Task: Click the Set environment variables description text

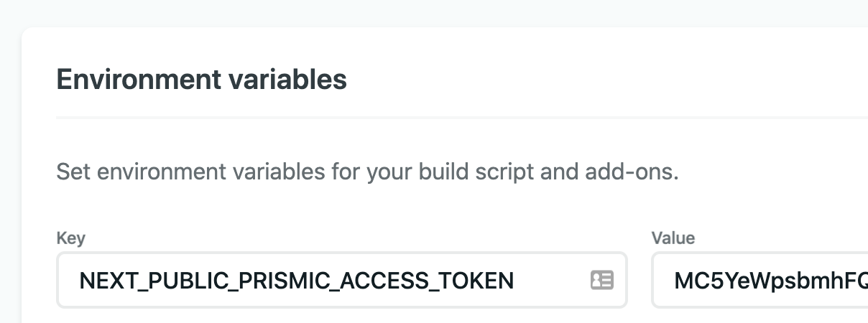Action: tap(366, 172)
